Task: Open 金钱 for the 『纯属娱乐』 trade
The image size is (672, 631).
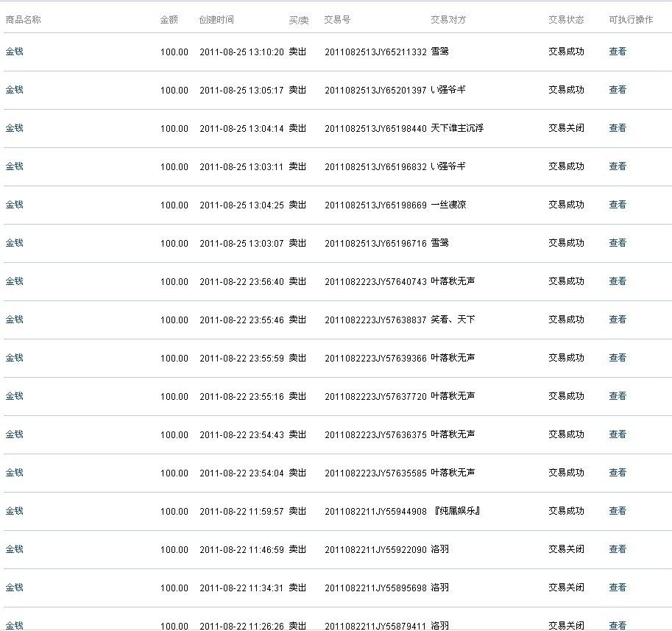Action: (x=15, y=511)
